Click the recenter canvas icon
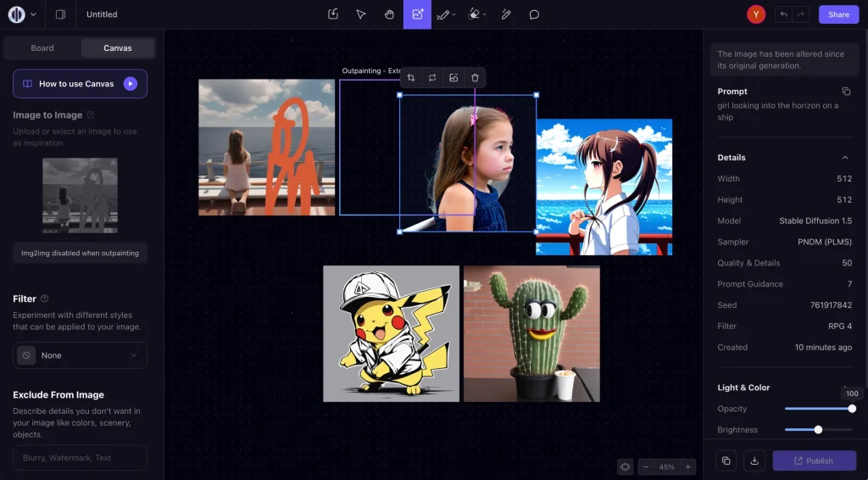868x480 pixels. click(x=625, y=466)
